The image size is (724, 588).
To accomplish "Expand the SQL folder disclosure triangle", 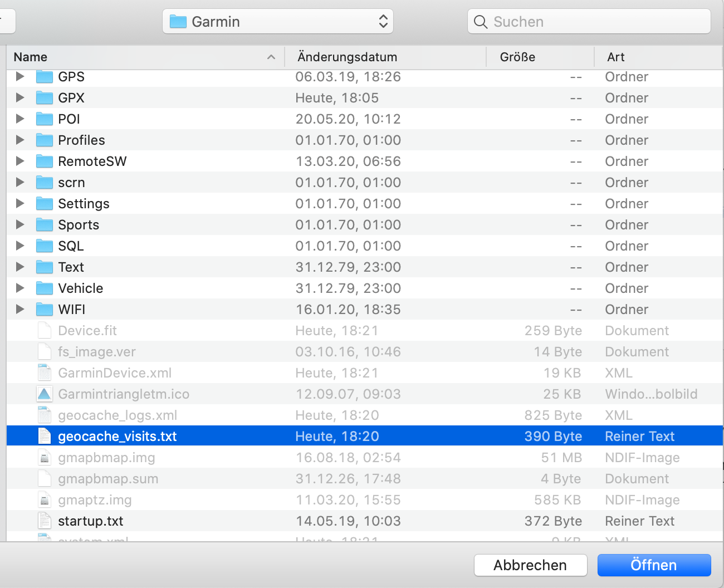I will 20,246.
